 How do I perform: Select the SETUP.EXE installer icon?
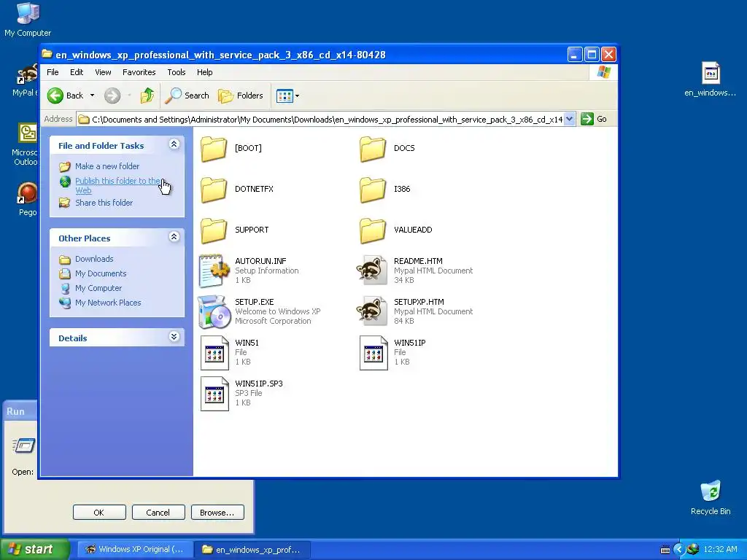tap(214, 312)
